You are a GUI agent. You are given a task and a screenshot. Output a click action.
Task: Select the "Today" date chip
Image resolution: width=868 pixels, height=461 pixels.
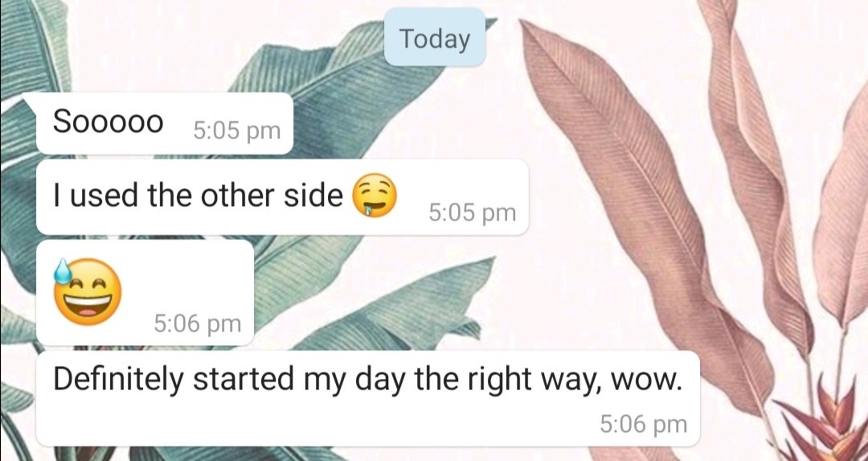tap(435, 37)
